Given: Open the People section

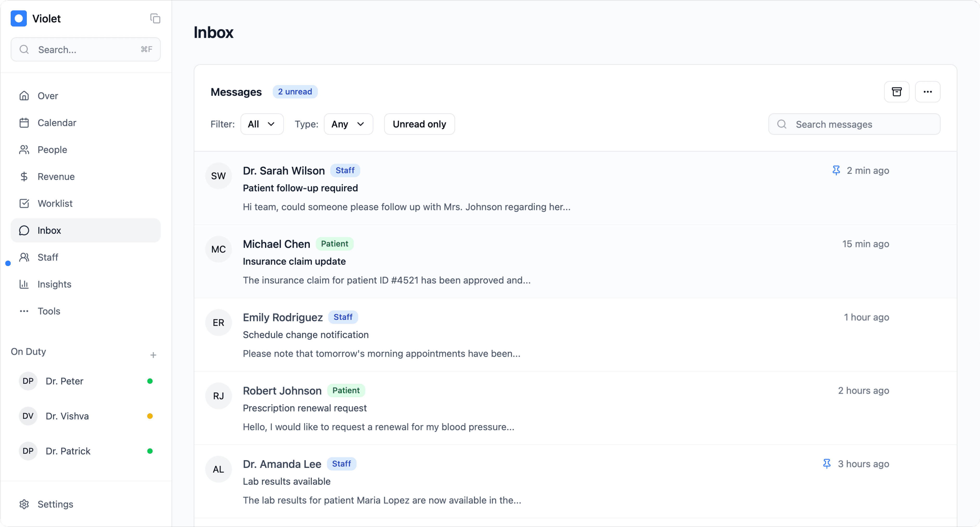Looking at the screenshot, I should pyautogui.click(x=86, y=150).
